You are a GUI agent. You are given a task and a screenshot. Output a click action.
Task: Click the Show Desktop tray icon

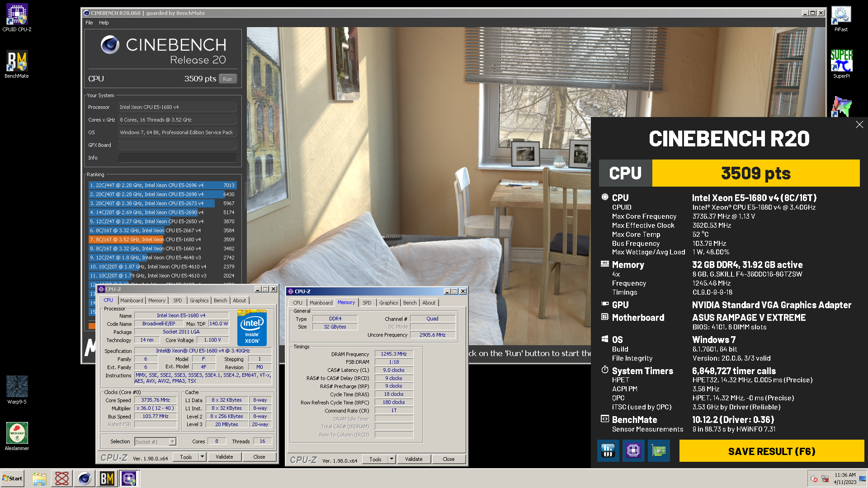pyautogui.click(x=863, y=479)
